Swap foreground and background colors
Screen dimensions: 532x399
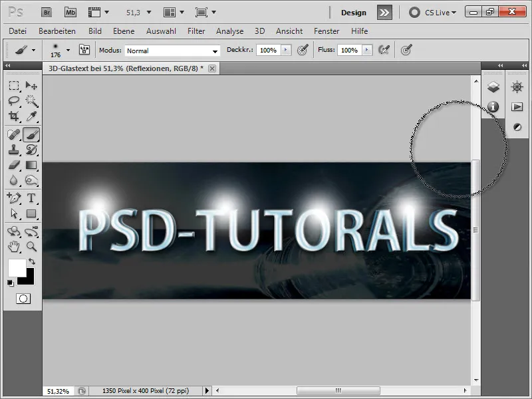click(x=32, y=261)
